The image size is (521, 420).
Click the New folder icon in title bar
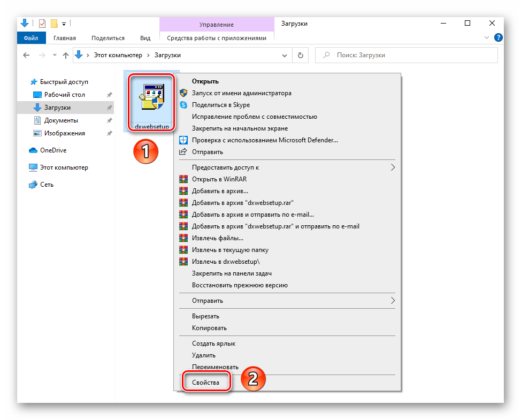(x=54, y=24)
